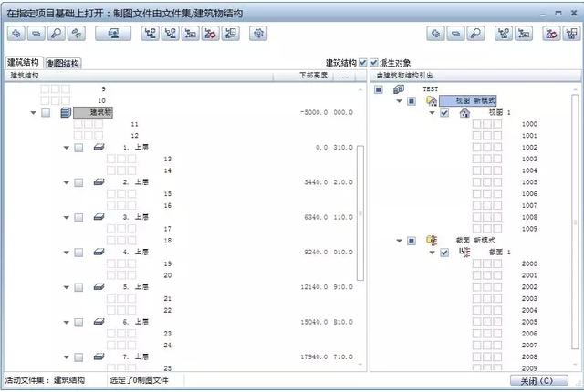The image size is (584, 392).
Task: Click the red-arrow restore structure icon, left toolbar
Action: [x=211, y=34]
